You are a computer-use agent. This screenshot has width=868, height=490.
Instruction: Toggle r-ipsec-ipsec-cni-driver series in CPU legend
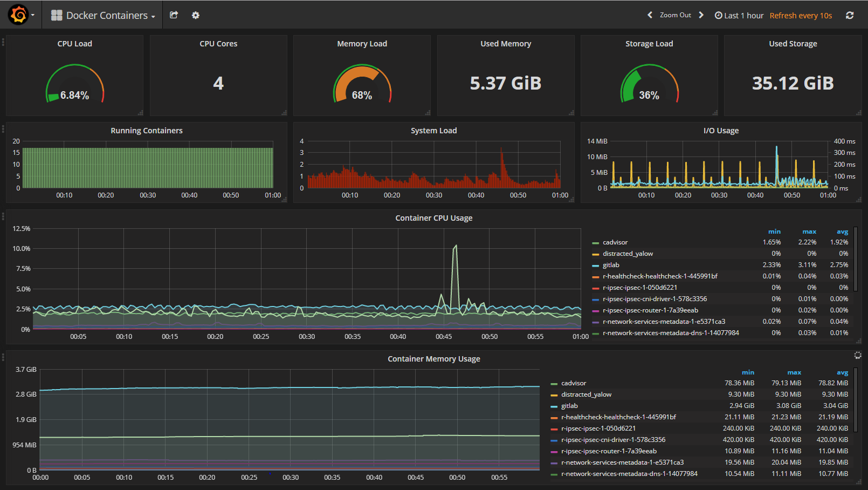coord(655,299)
